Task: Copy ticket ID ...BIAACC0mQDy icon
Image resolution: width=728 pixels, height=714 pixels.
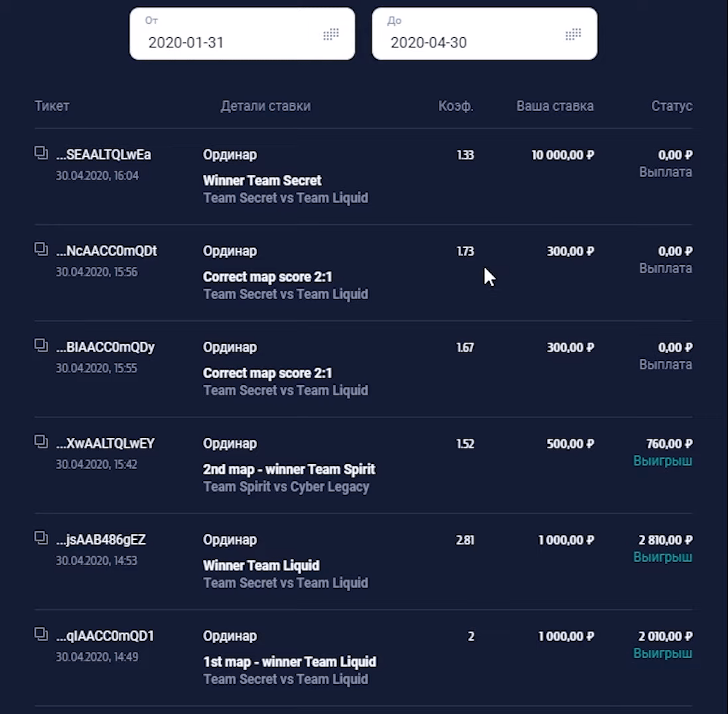Action: click(x=41, y=345)
